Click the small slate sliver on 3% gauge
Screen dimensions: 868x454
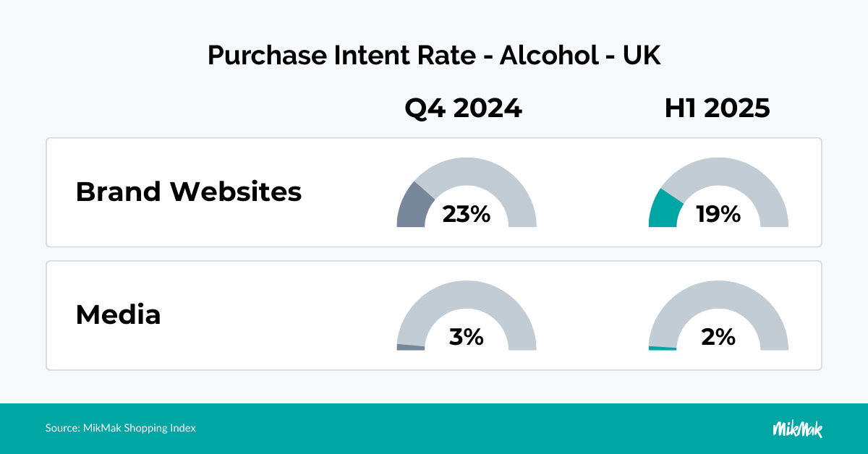[410, 347]
